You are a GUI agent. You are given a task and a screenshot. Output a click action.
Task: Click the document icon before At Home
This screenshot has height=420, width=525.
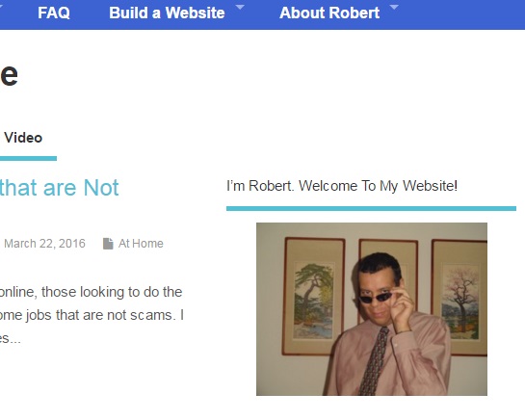(108, 244)
